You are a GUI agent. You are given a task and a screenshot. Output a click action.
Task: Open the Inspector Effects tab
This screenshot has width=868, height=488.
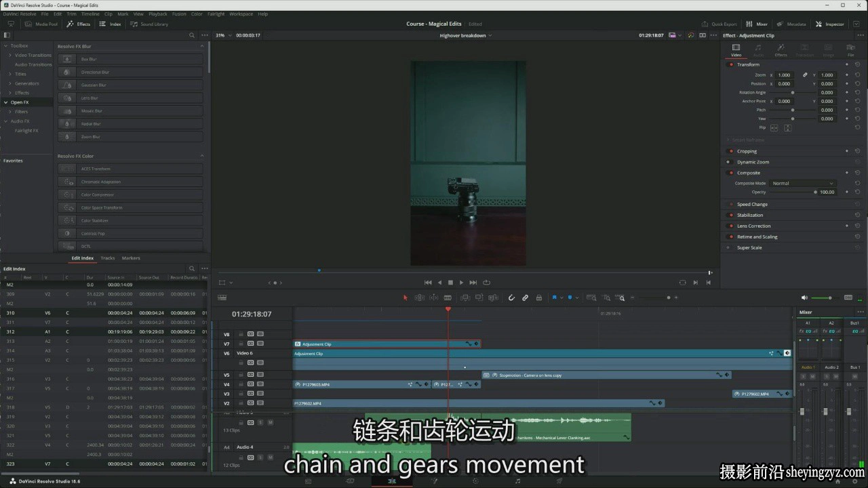point(781,49)
